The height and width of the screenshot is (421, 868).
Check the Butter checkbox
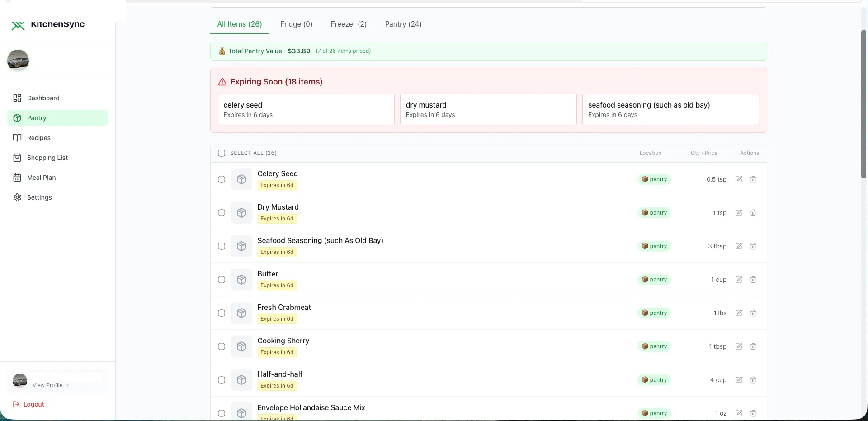click(222, 280)
